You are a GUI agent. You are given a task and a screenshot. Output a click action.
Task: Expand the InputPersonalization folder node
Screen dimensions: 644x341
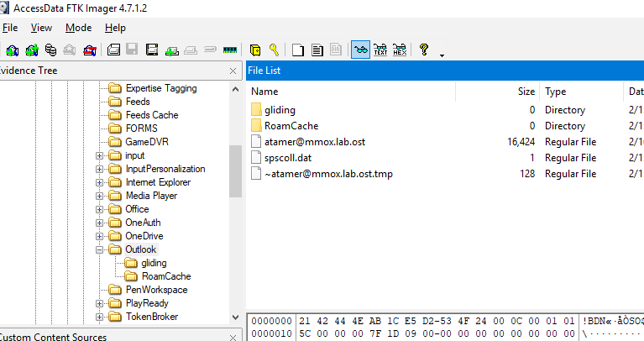pyautogui.click(x=99, y=170)
